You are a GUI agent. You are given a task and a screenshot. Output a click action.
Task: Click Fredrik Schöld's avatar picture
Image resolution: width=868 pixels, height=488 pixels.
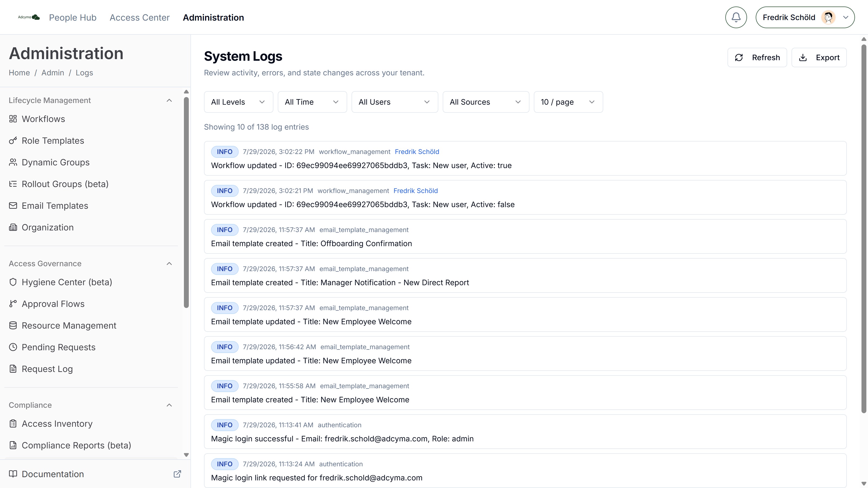click(828, 18)
